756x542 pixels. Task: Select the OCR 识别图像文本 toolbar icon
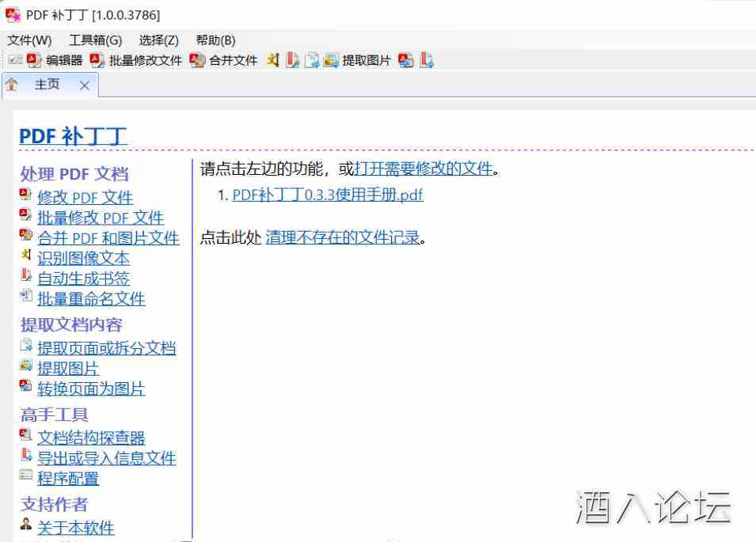click(272, 59)
